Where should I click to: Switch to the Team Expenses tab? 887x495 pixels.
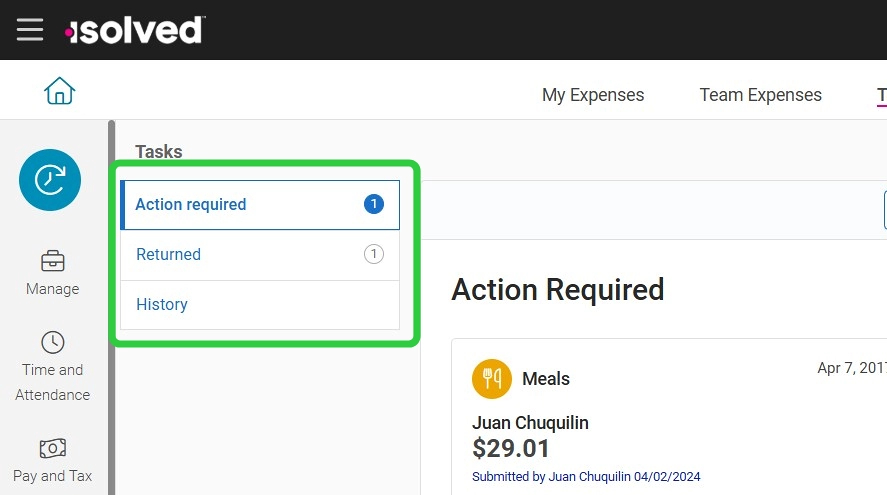coord(760,95)
